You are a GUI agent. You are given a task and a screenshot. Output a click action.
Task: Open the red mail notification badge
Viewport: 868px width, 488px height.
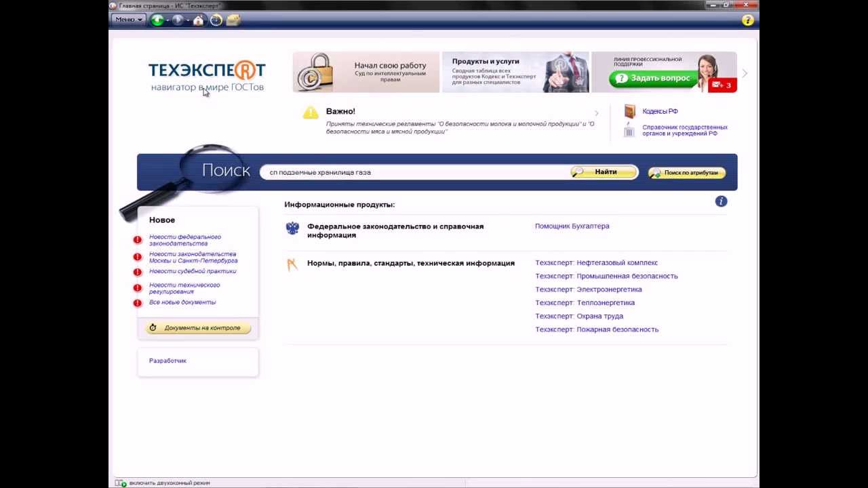pos(722,85)
